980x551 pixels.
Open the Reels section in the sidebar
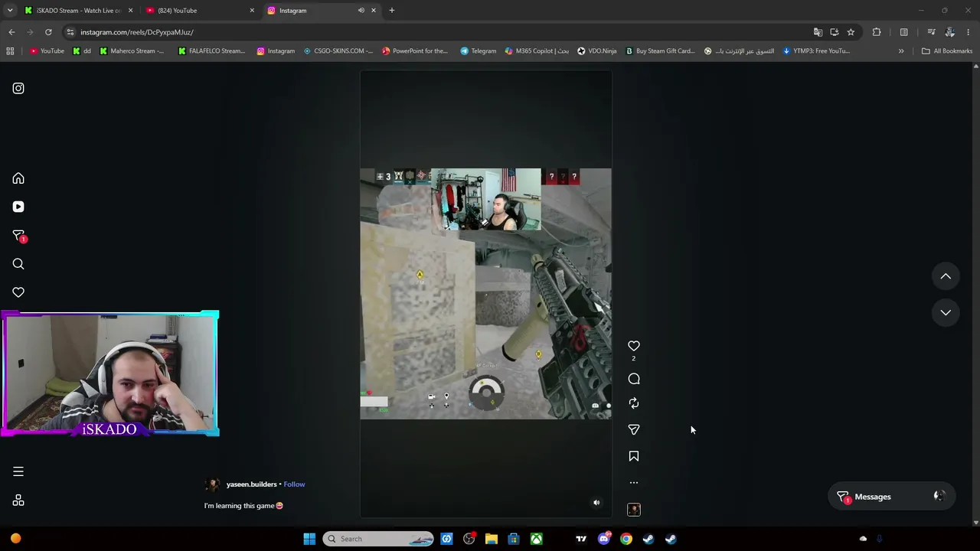pyautogui.click(x=18, y=207)
